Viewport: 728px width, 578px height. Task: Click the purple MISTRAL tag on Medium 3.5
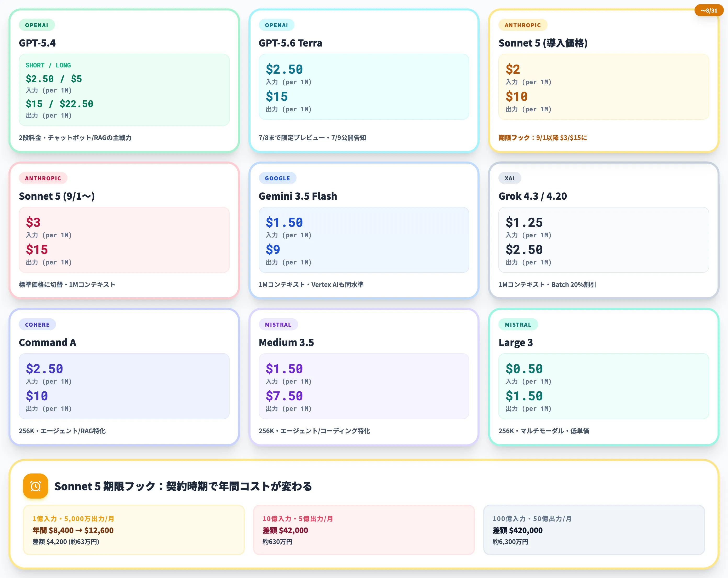point(278,325)
